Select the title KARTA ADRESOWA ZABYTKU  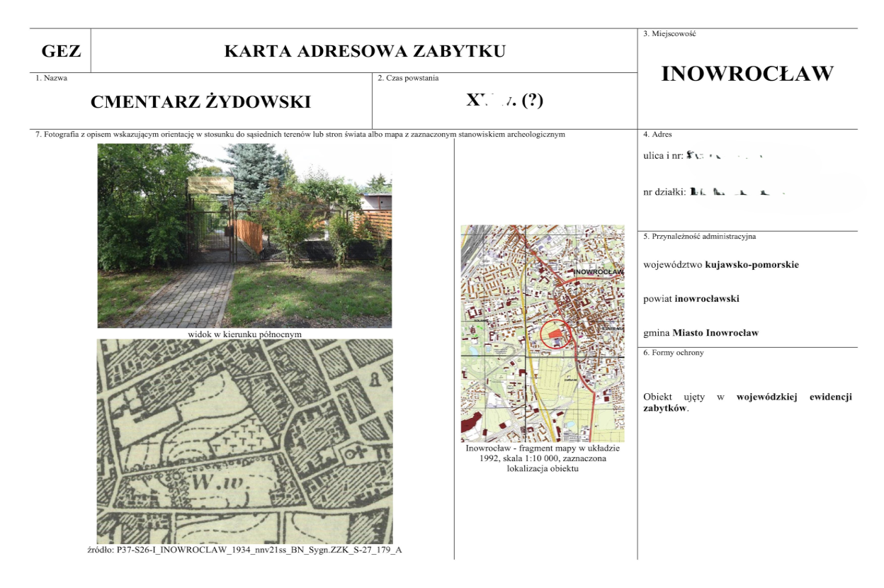[x=365, y=52]
